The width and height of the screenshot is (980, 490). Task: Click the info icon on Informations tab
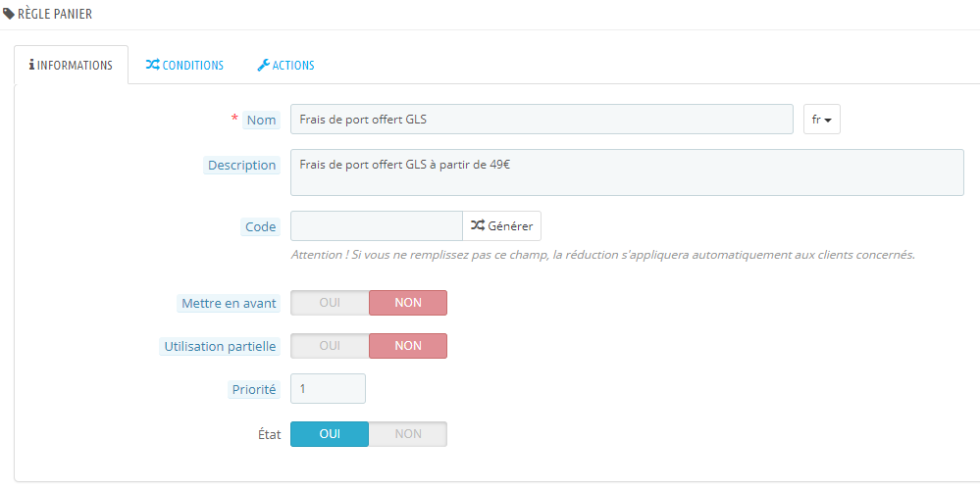(x=31, y=65)
